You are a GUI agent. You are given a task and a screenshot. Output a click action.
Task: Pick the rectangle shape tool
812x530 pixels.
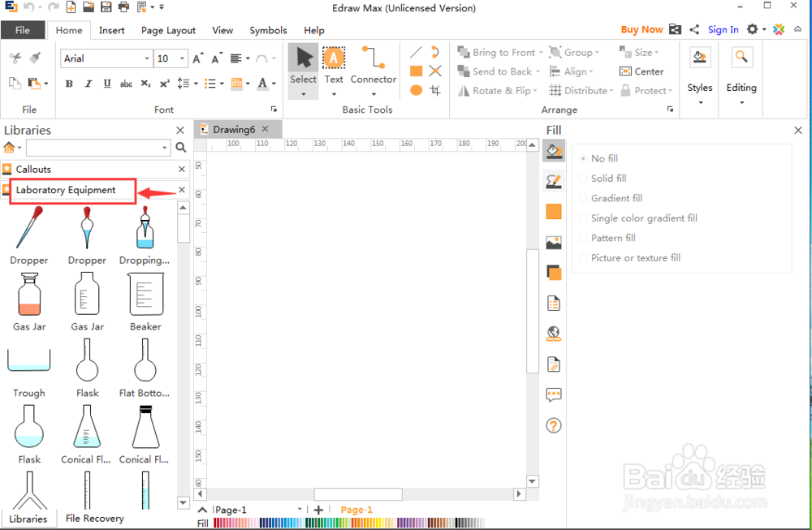(x=416, y=71)
